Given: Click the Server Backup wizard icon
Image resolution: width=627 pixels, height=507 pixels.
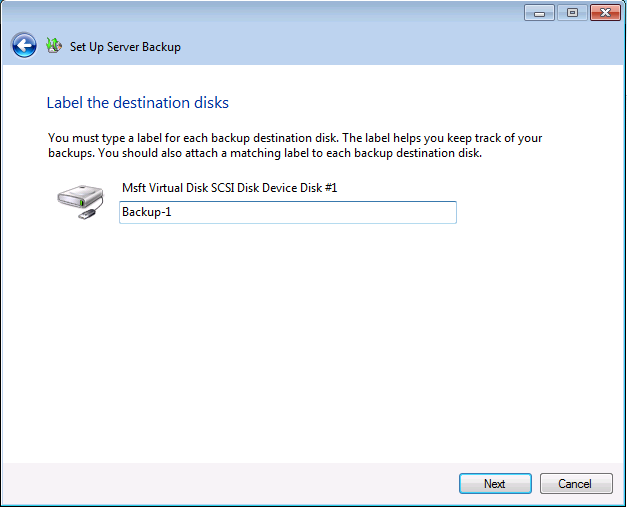Looking at the screenshot, I should 54,46.
